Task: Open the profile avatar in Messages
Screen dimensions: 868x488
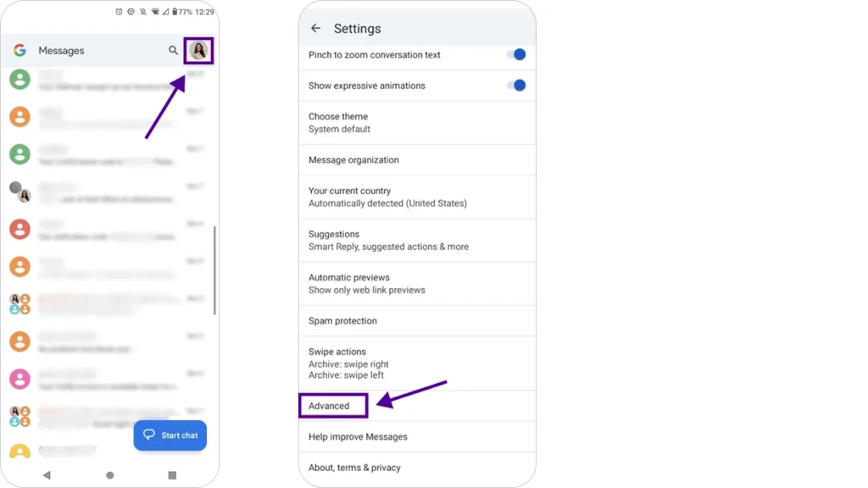Action: (x=198, y=50)
